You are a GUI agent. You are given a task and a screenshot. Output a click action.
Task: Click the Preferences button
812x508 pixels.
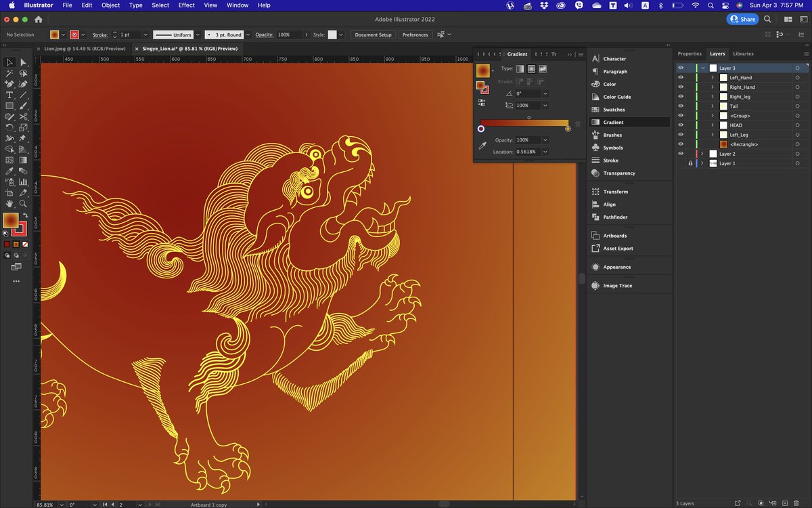[415, 35]
